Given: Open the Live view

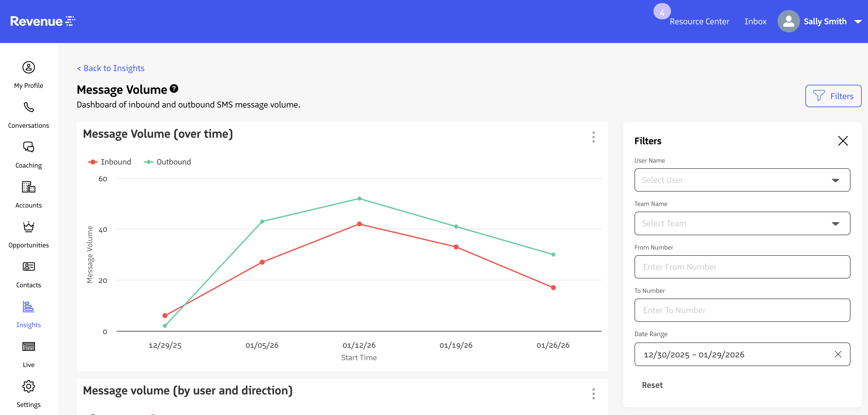Looking at the screenshot, I should (28, 354).
